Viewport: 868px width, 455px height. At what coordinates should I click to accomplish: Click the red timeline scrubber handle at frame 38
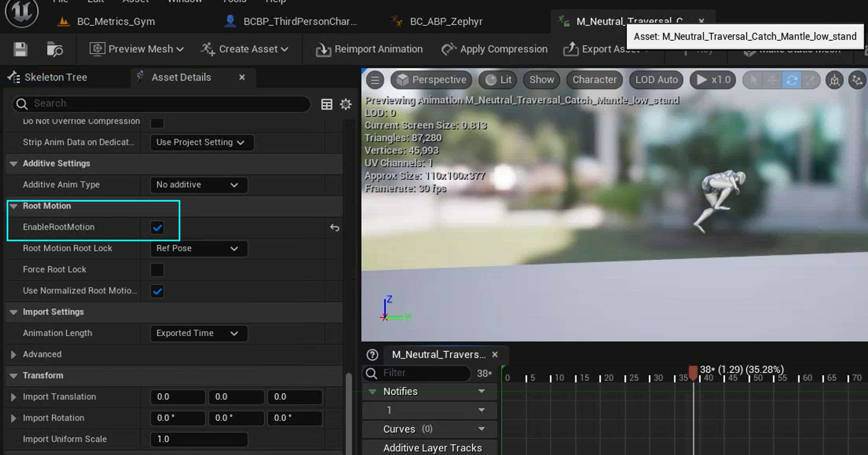pos(693,372)
